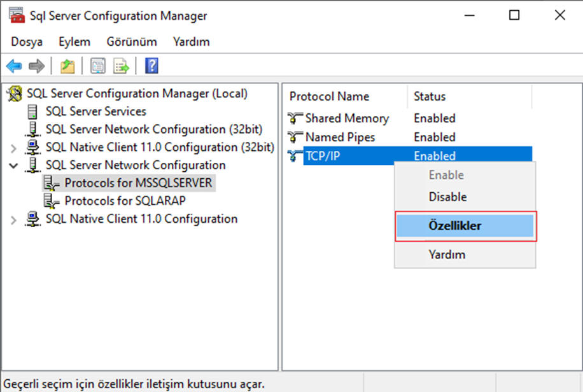
Task: Click the Up one level folder icon
Action: 67,66
